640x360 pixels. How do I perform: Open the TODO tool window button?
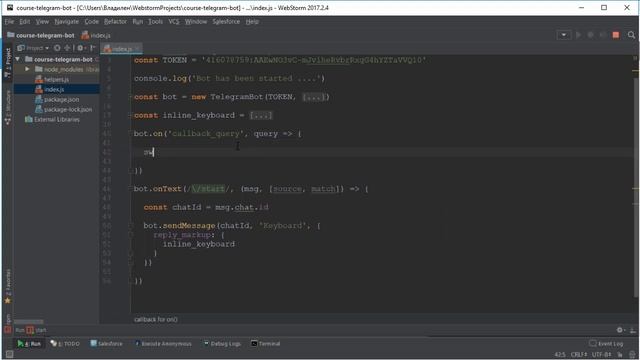(x=65, y=344)
